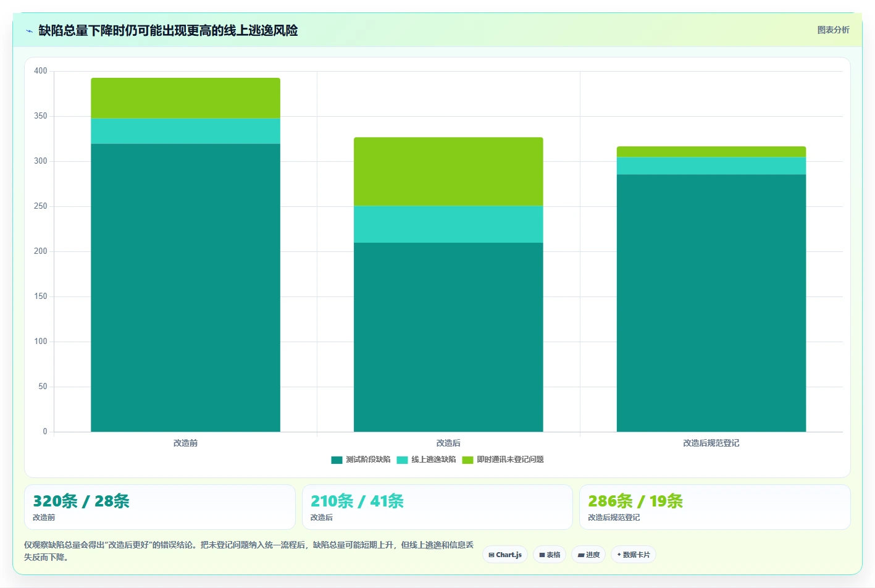875x588 pixels.
Task: Click the dark teal segment of the 改造前 bar
Action: tap(185, 288)
